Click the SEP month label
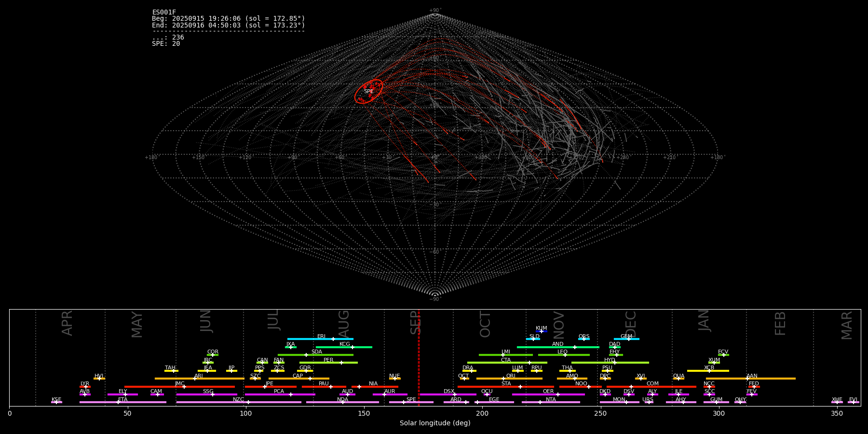This screenshot has width=868, height=434. 415,322
